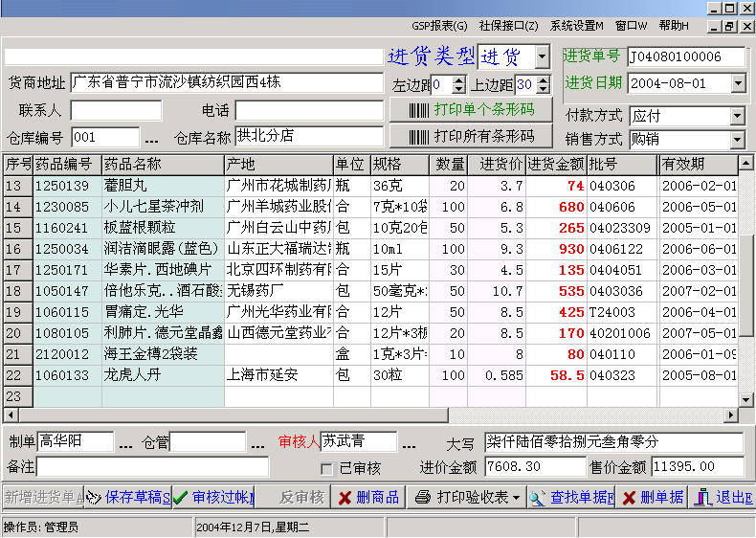Open the 仓管 lookup ellipsis
This screenshot has width=756, height=538.
pyautogui.click(x=258, y=445)
